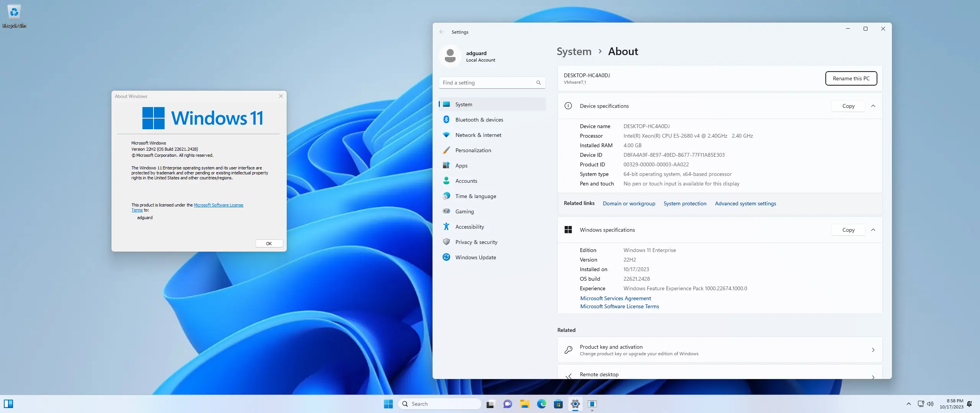
Task: Open Bluetooth & devices settings
Action: (480, 119)
